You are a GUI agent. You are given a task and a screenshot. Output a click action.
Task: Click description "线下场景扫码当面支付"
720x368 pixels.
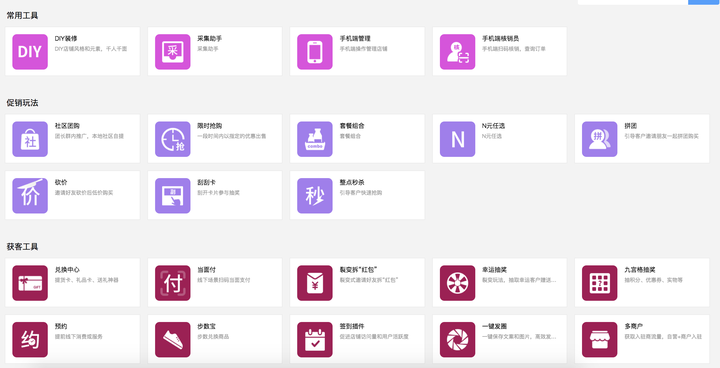point(224,280)
